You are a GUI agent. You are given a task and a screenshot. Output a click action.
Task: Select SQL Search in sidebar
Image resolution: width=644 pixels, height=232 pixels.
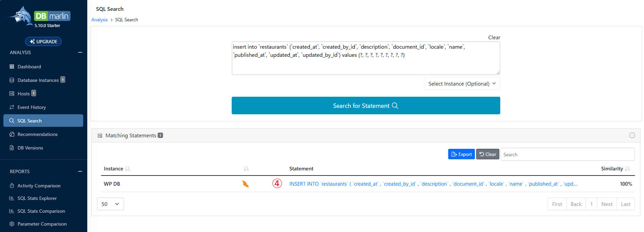tap(43, 121)
